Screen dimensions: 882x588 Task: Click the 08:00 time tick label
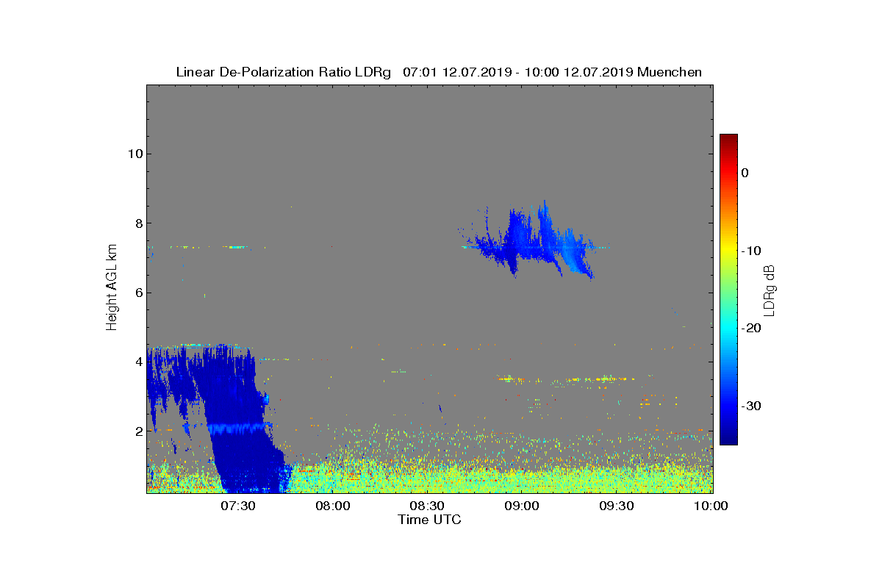click(332, 506)
